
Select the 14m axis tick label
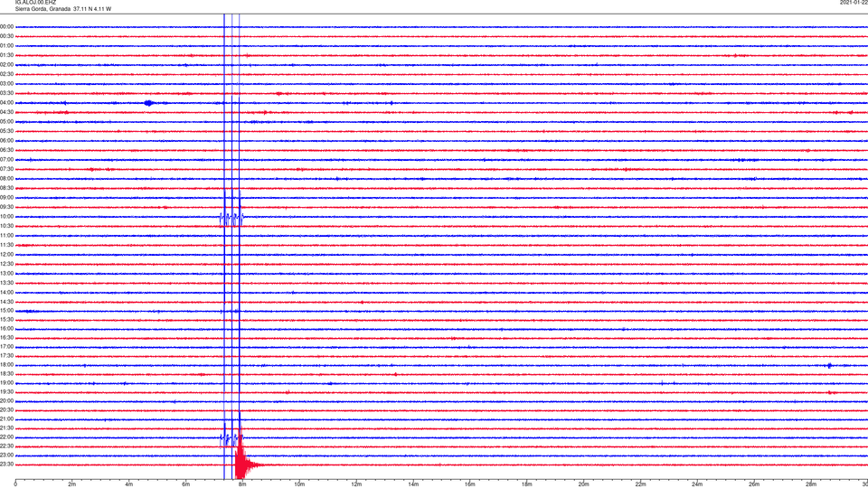[x=413, y=484]
